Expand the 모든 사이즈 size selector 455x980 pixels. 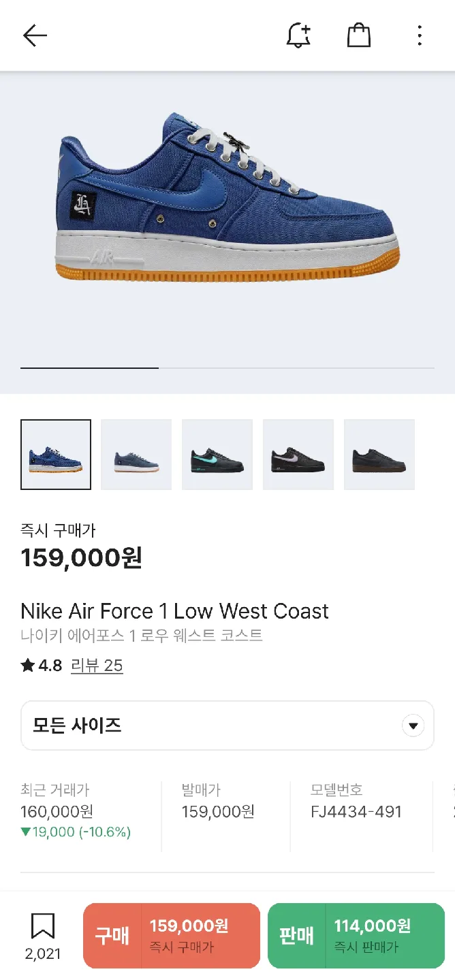pyautogui.click(x=227, y=725)
